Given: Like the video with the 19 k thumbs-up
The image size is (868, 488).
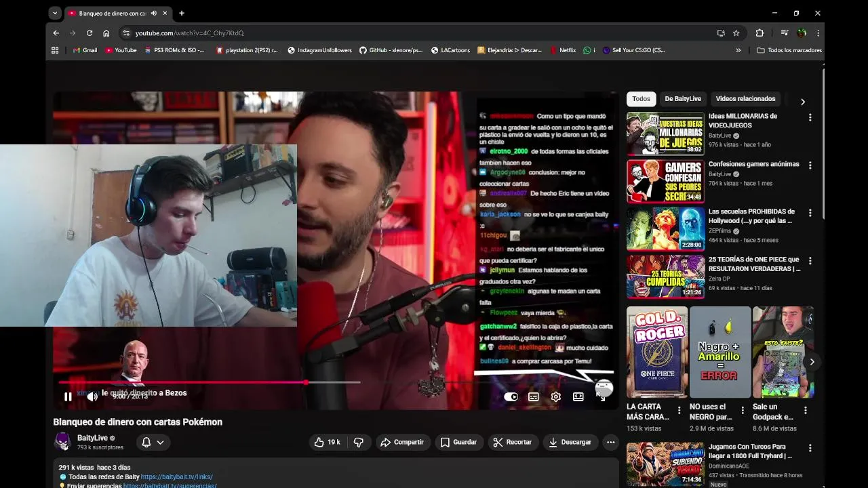Looking at the screenshot, I should pyautogui.click(x=327, y=442).
